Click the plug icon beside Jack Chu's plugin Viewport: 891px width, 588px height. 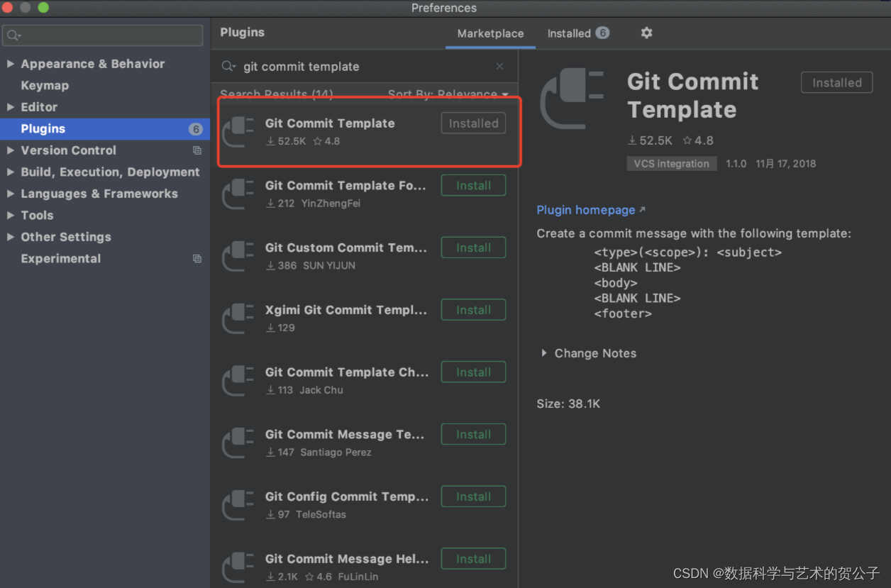[238, 381]
